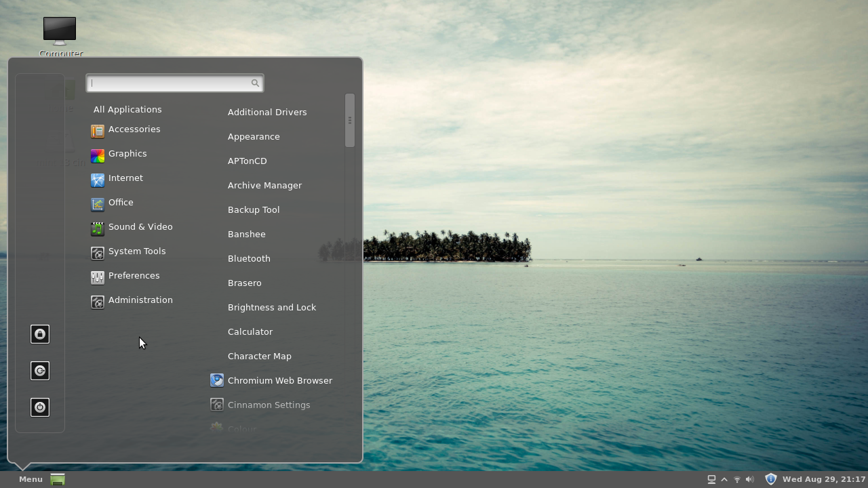Select the Graphics category
Image resolution: width=868 pixels, height=488 pixels.
coord(127,154)
